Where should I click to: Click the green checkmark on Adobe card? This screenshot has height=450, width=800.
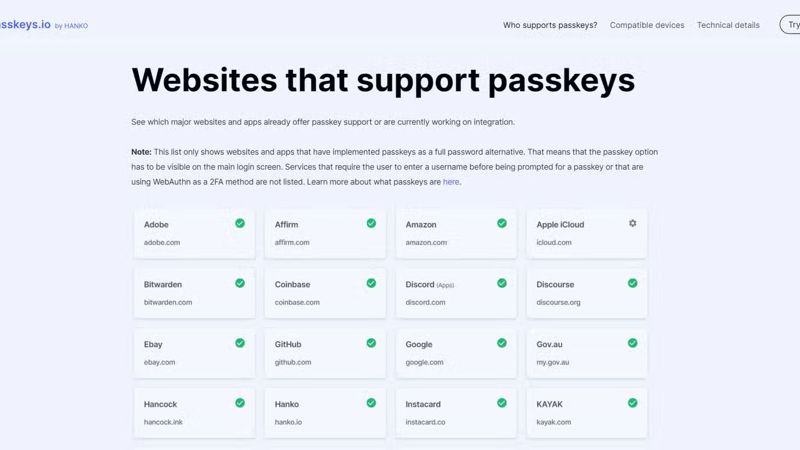[240, 223]
